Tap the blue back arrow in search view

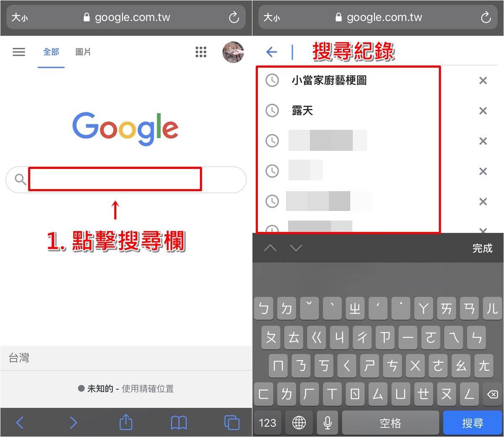(x=272, y=52)
